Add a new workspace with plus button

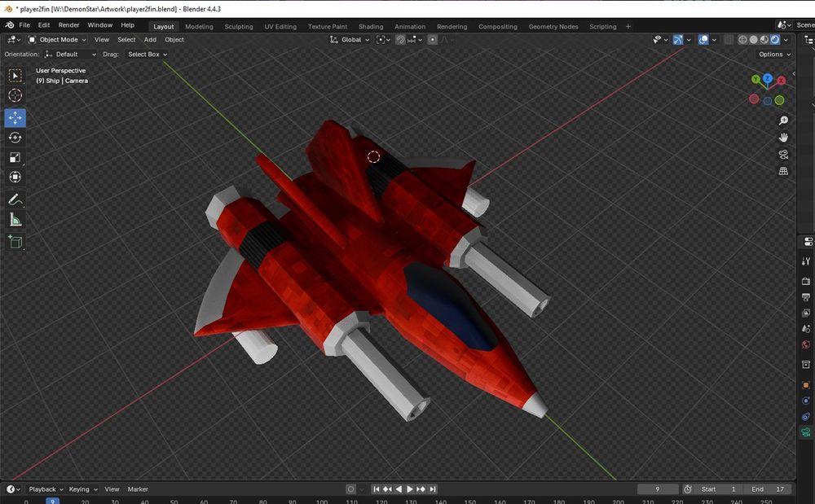628,27
